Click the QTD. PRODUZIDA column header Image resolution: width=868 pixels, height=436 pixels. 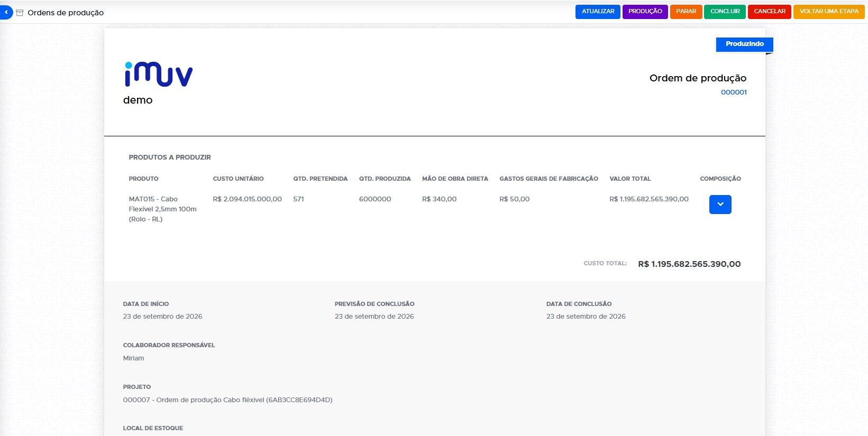[385, 179]
